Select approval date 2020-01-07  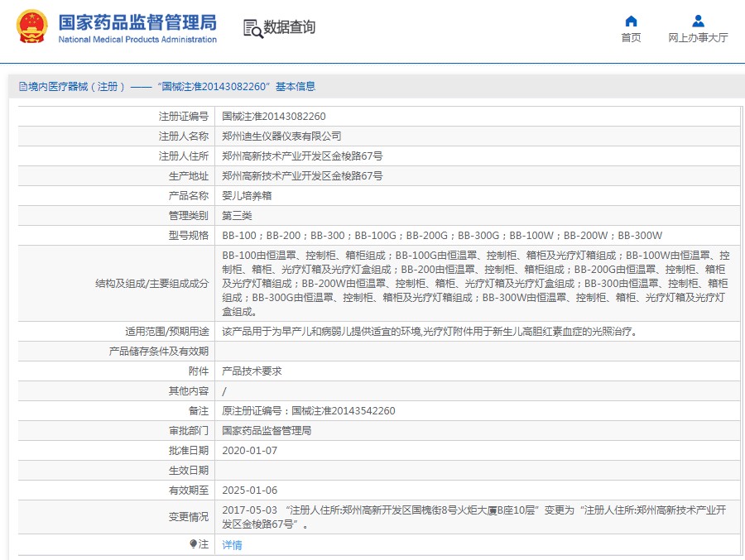(x=249, y=451)
